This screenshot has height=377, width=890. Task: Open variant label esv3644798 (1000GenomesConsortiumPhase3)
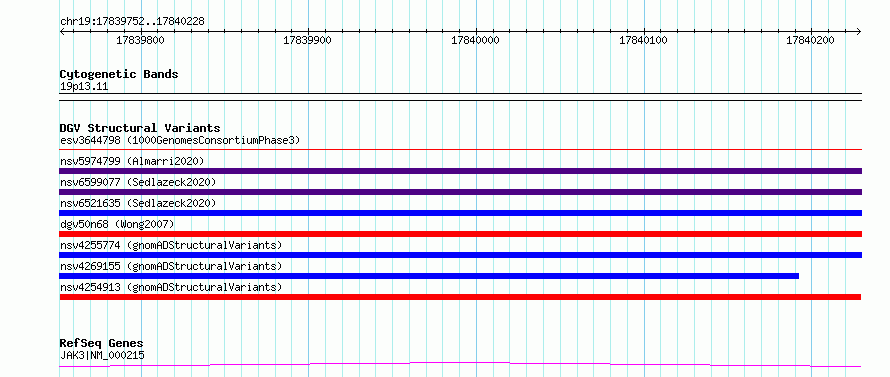[x=180, y=140]
